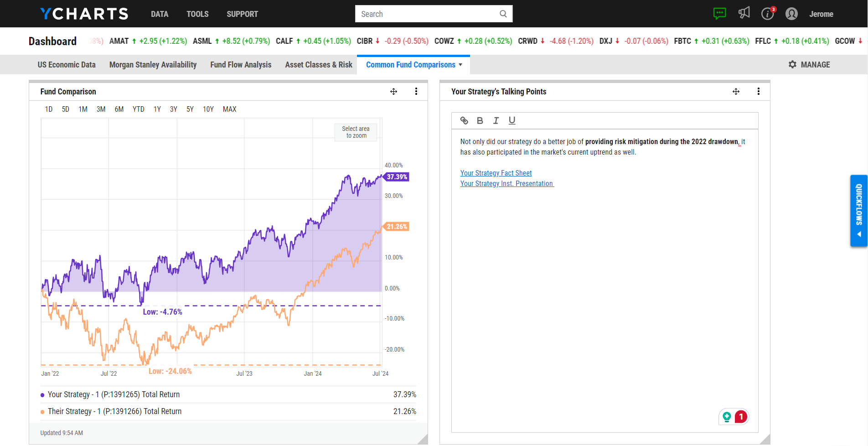Insert a hyperlink using the link icon
The width and height of the screenshot is (868, 446).
tap(464, 120)
